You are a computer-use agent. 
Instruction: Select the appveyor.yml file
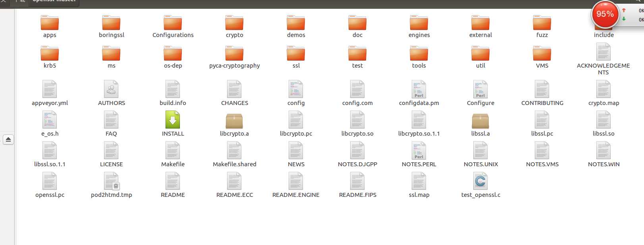50,89
